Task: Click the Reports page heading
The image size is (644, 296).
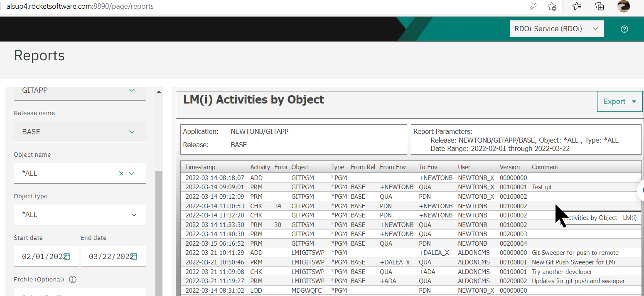Action: [39, 55]
